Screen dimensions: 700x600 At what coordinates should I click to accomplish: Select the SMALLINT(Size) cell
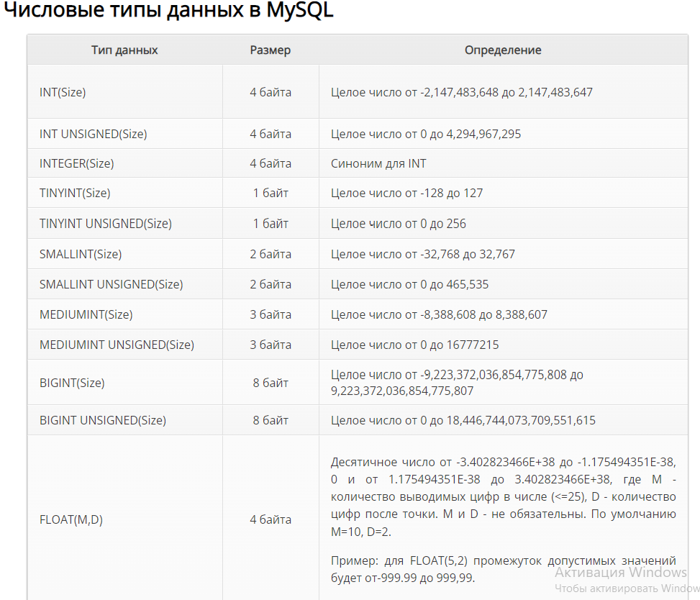click(125, 254)
